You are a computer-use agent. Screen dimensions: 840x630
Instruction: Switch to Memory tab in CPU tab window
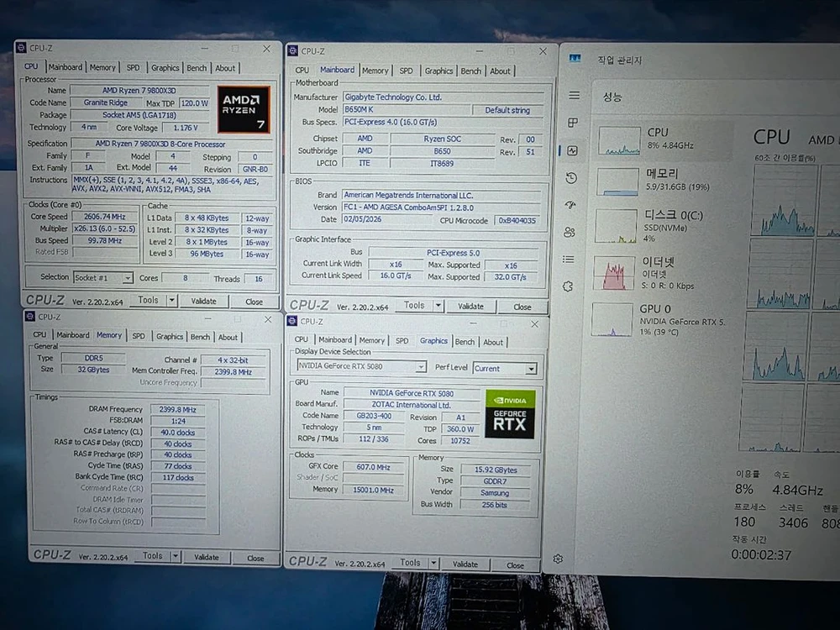[102, 67]
